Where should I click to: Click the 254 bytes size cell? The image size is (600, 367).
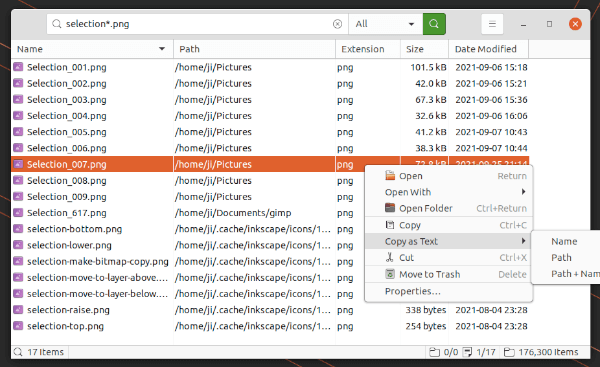[426, 326]
